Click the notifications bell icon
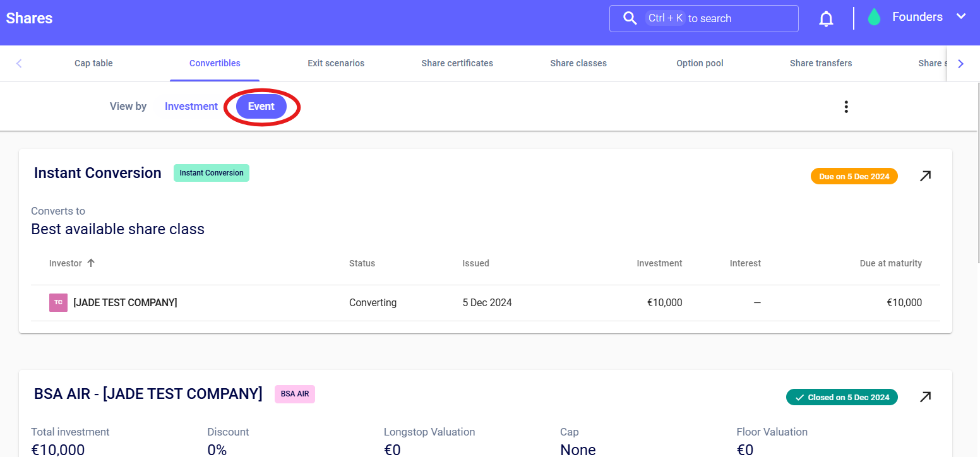 tap(826, 19)
